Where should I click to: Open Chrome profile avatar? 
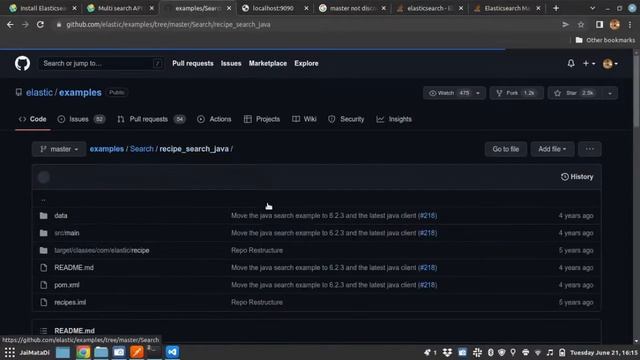click(615, 24)
